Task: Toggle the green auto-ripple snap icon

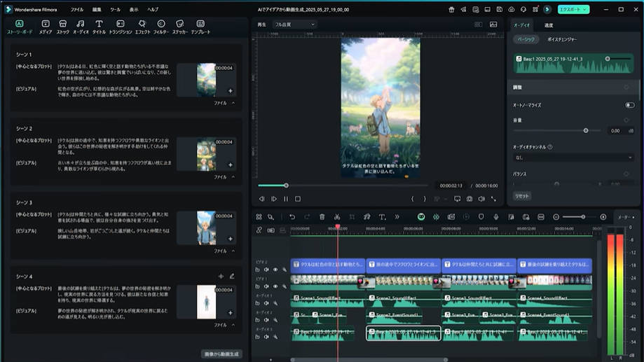Action: 436,216
